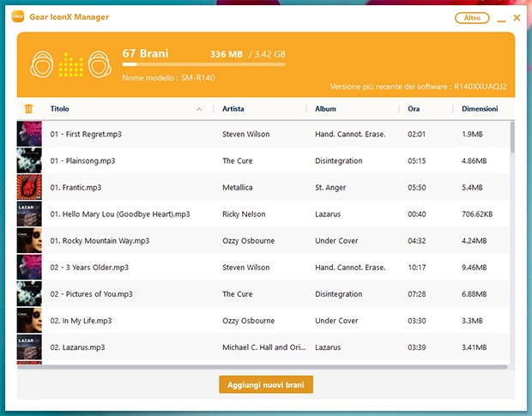Select album art of Plainsong
The height and width of the screenshot is (416, 532).
click(x=29, y=160)
